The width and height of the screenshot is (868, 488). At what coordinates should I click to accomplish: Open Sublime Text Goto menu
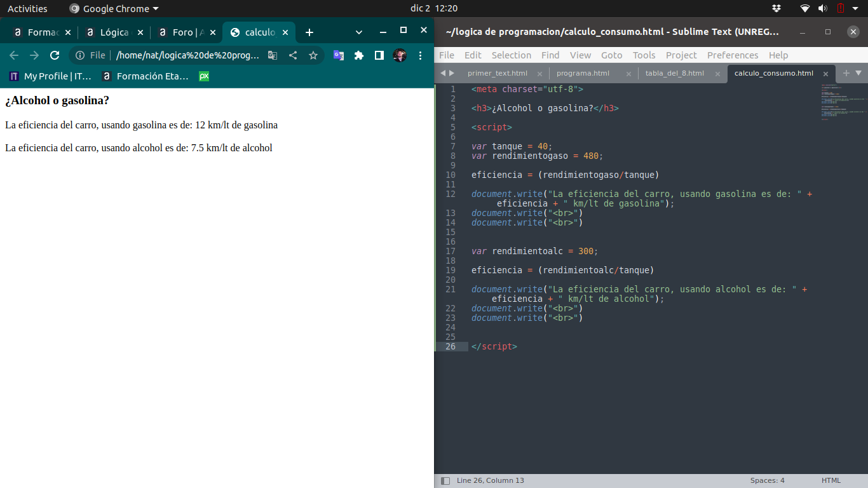click(x=612, y=55)
